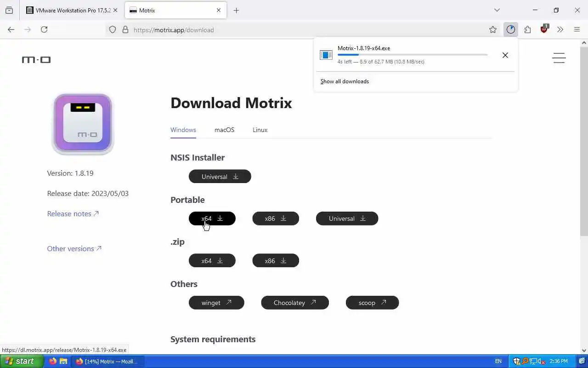This screenshot has width=588, height=368.
Task: Click Show all downloads
Action: pyautogui.click(x=345, y=81)
